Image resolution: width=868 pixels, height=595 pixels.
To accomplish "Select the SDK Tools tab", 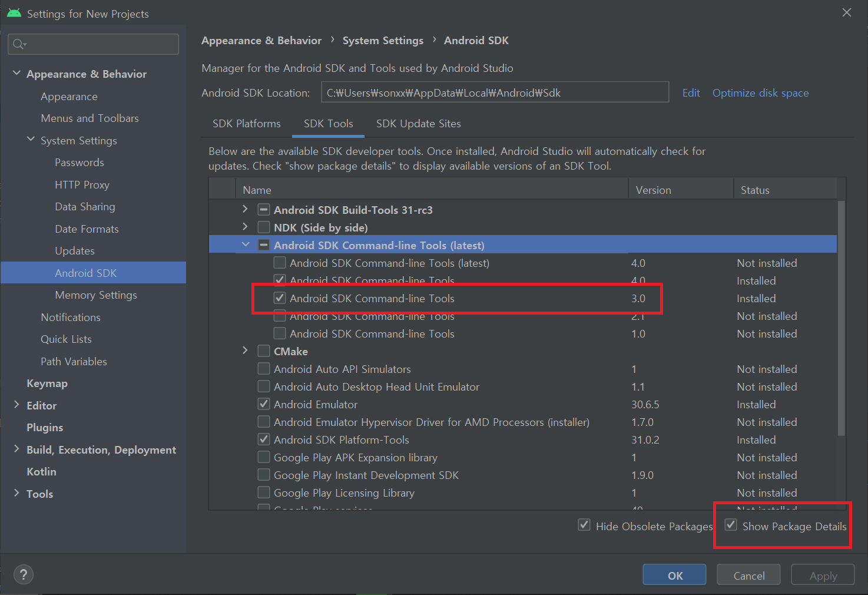I will (x=329, y=124).
